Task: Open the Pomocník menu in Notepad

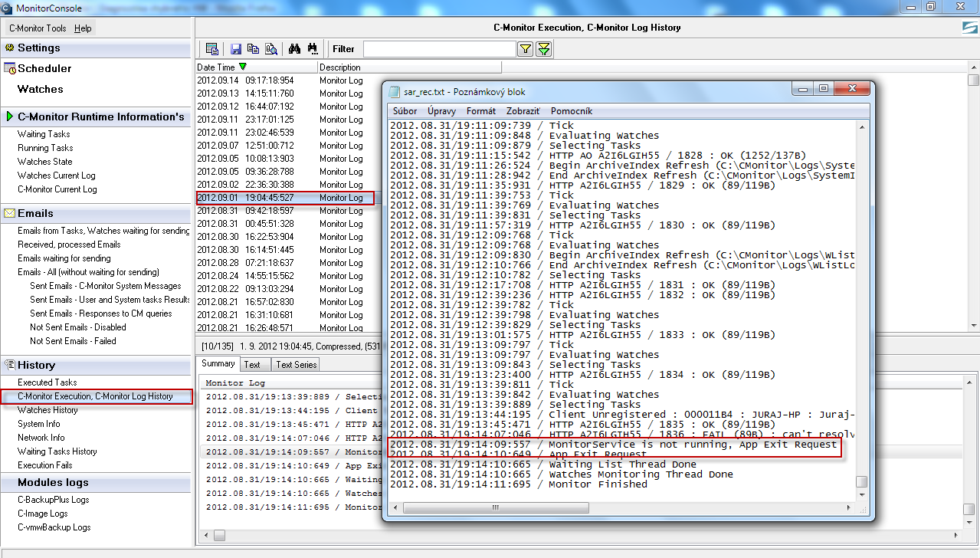Action: point(572,111)
